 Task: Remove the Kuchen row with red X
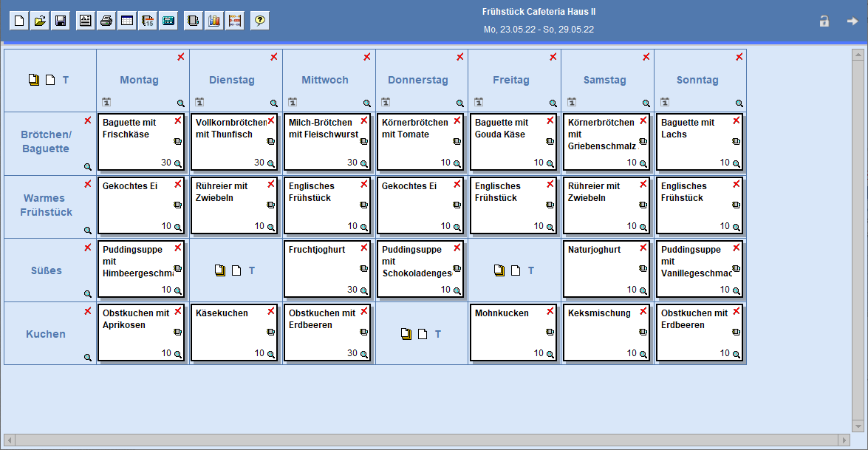(88, 311)
